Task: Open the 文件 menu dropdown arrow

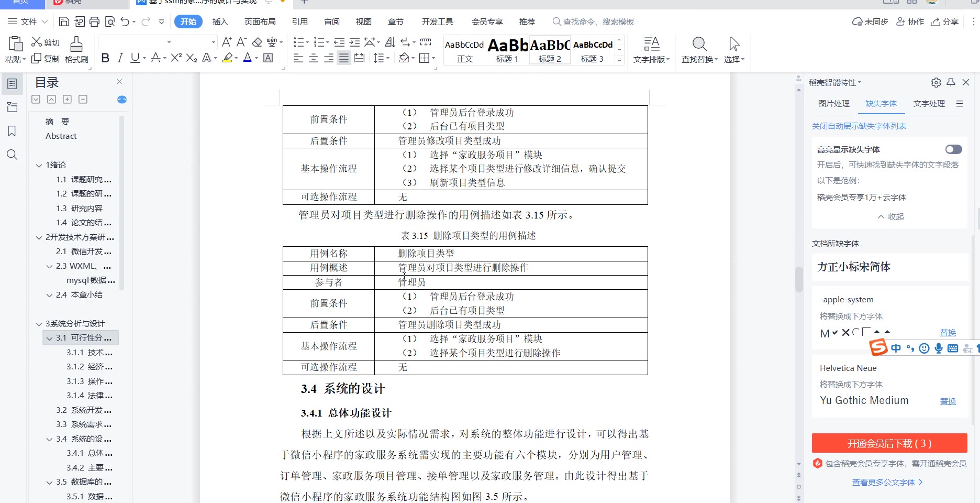Action: point(44,21)
